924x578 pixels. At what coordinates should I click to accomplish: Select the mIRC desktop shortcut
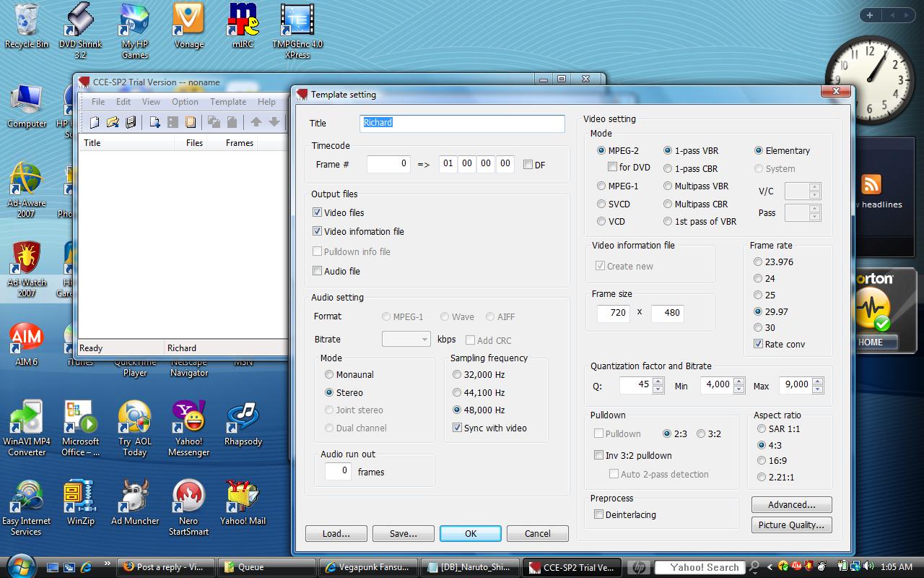(243, 26)
